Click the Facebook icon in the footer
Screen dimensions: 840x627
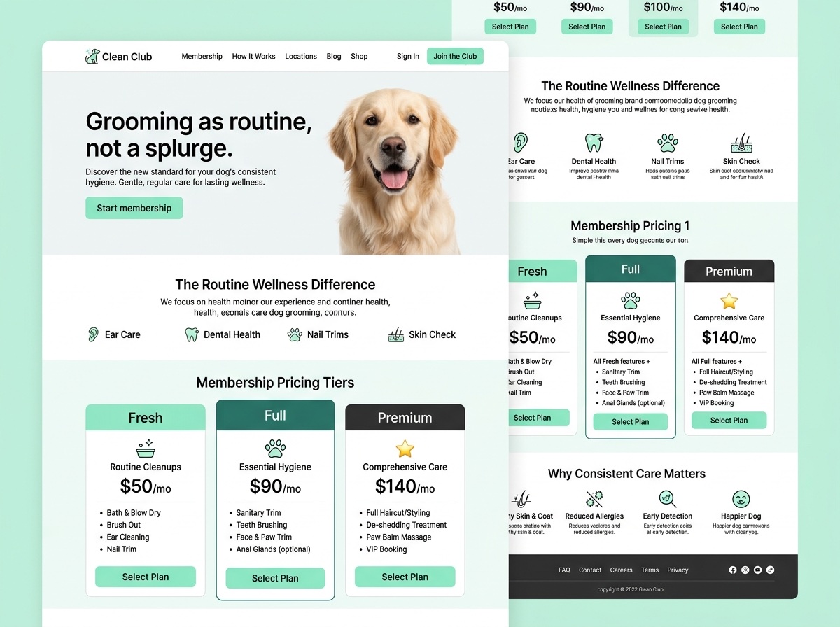coord(733,570)
